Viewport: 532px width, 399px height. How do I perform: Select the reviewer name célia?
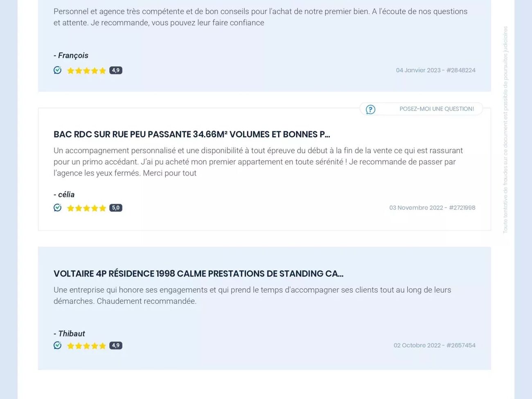pos(66,194)
